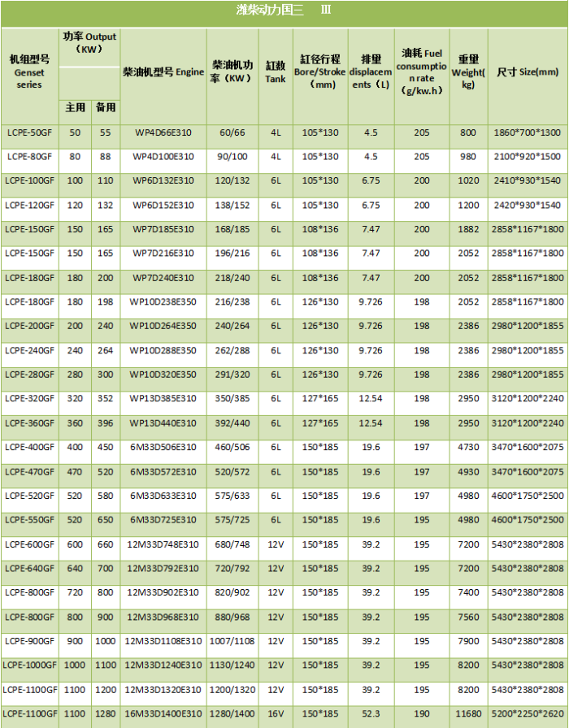Click the WP13D385E310 engine model cell
Image resolution: width=569 pixels, height=728 pixels.
click(163, 399)
